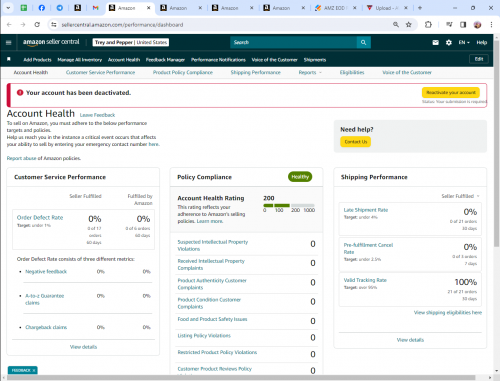Click the Leave Feedback link

pyautogui.click(x=97, y=115)
